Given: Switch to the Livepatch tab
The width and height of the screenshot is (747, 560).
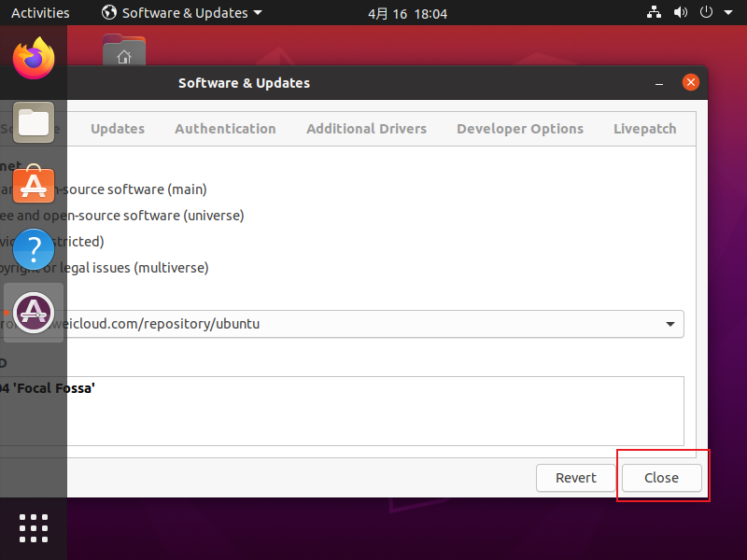Looking at the screenshot, I should [x=644, y=129].
